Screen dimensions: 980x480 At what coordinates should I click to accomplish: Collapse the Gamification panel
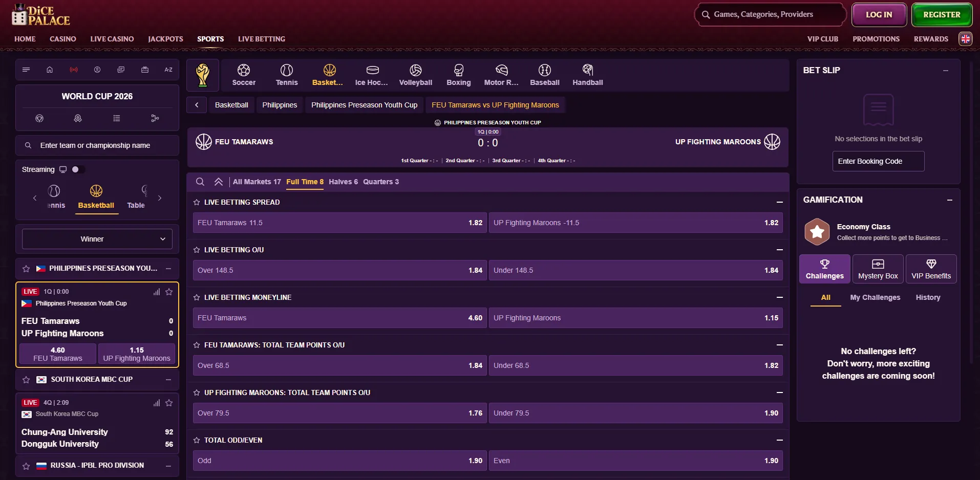pos(950,200)
